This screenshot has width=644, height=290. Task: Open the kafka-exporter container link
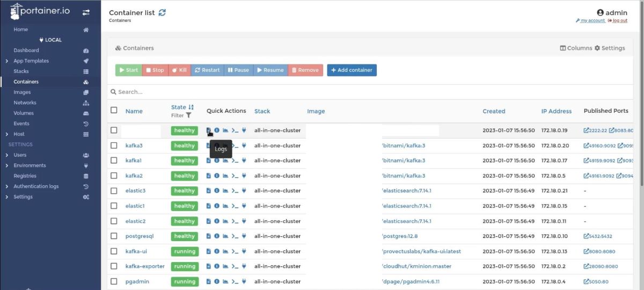point(145,266)
